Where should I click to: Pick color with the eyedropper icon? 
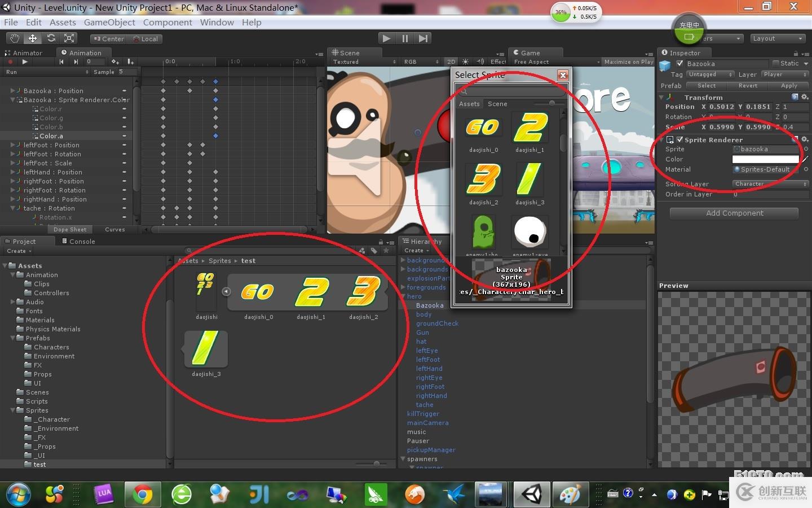(x=805, y=159)
